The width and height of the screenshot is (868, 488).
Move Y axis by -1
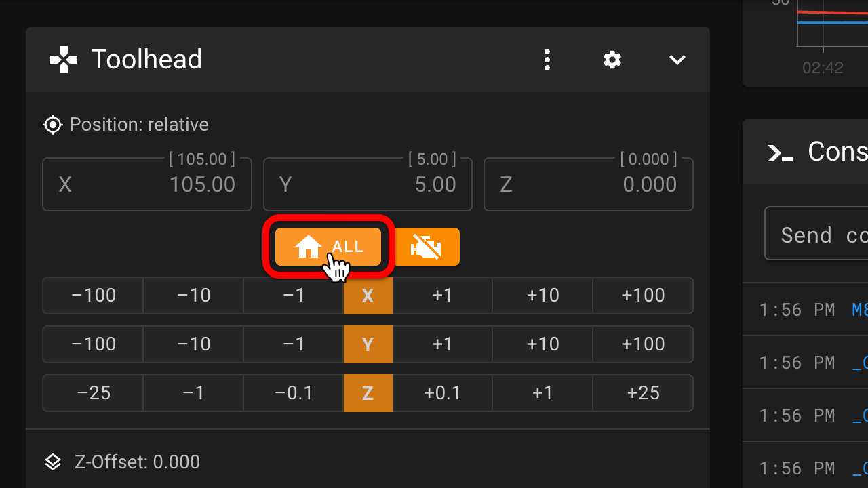(294, 344)
